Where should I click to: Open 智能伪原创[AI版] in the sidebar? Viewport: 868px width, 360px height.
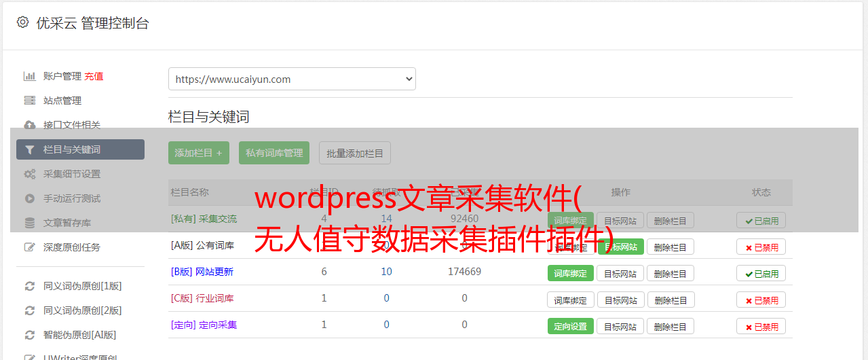click(x=80, y=335)
